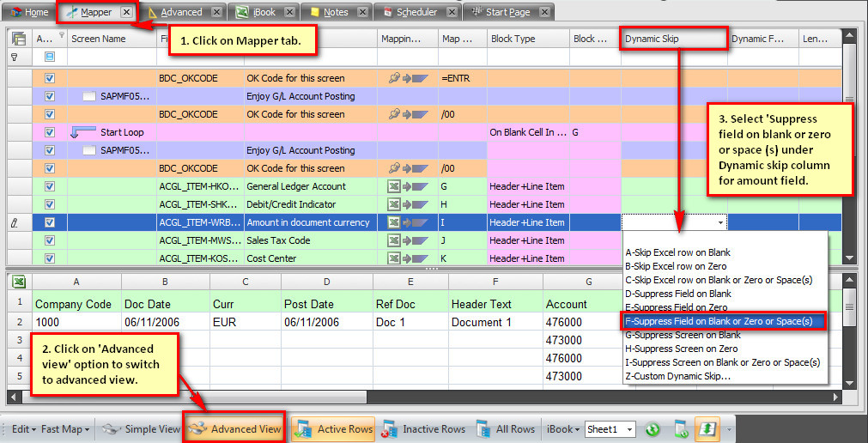This screenshot has height=443, width=868.
Task: Click the green refresh icon in bottom toolbar
Action: (x=653, y=429)
